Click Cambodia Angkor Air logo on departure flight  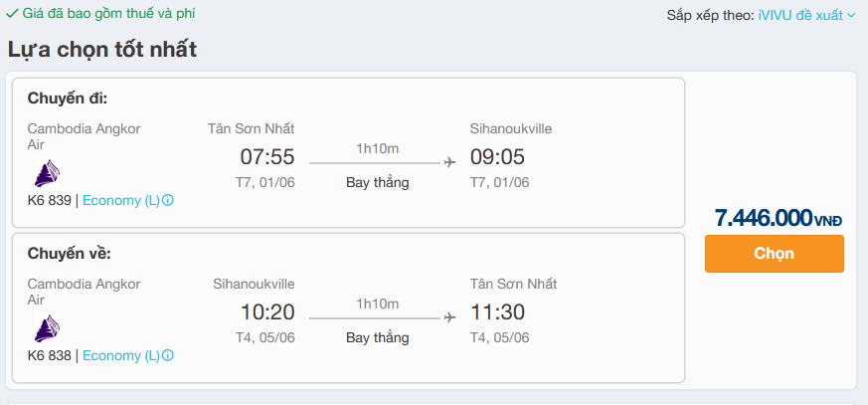[47, 173]
